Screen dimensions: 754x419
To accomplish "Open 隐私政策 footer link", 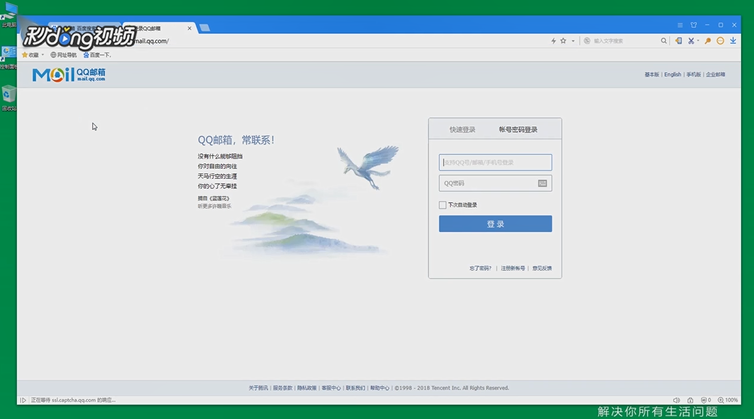I will tap(307, 388).
